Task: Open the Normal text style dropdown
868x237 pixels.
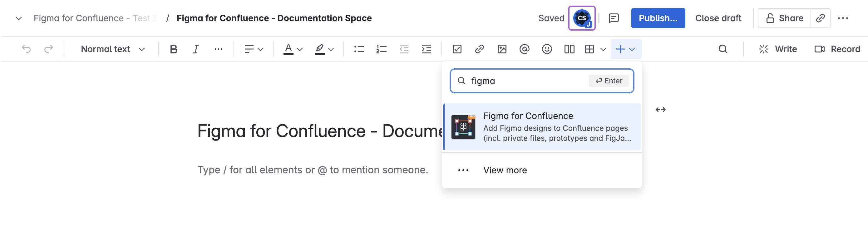Action: click(113, 49)
